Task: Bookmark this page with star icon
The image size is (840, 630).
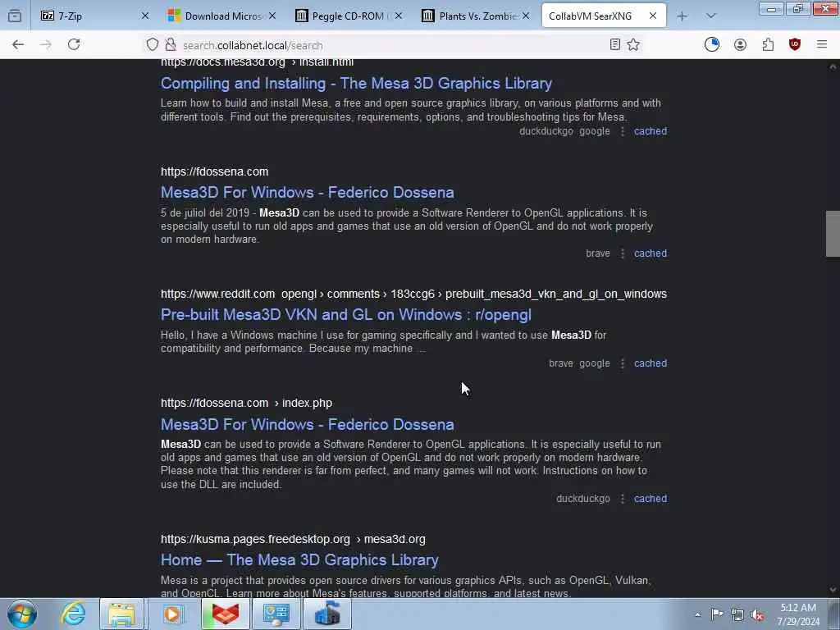Action: coord(633,44)
